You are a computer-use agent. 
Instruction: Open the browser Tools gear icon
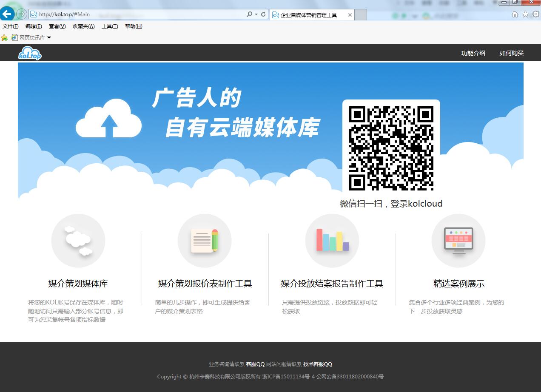535,14
